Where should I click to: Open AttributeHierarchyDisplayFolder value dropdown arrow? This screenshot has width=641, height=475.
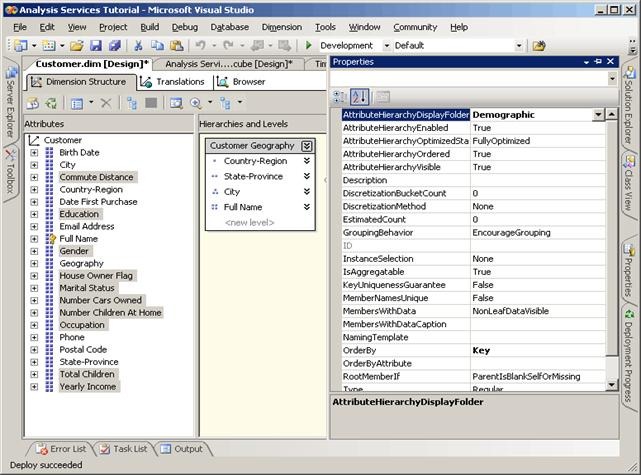[x=598, y=115]
